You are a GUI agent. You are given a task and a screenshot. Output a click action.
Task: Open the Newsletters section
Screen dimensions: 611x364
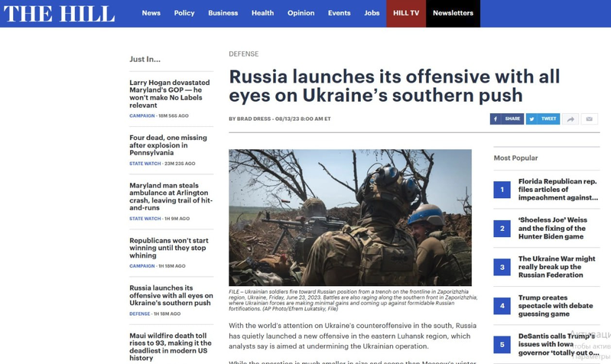tap(453, 13)
